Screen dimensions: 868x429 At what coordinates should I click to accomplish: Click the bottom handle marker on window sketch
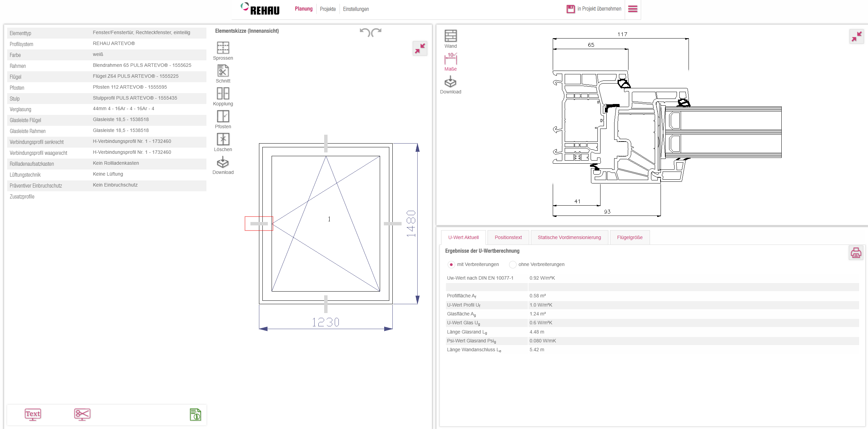coord(326,304)
